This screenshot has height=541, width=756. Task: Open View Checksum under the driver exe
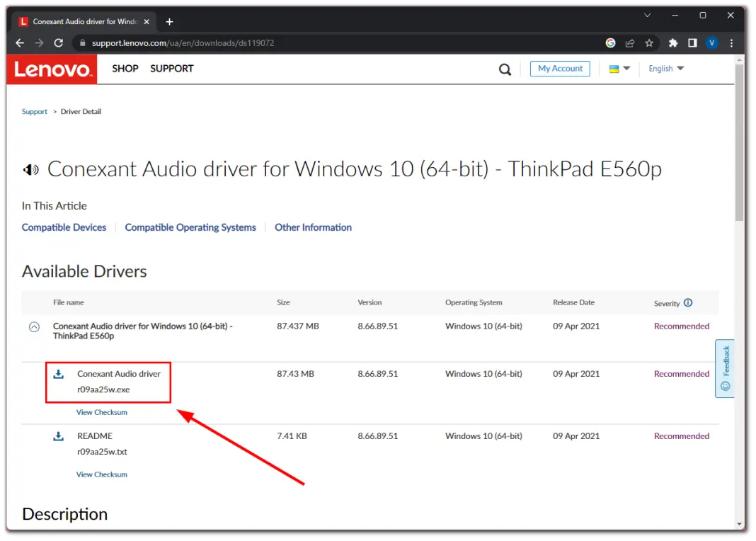click(x=101, y=411)
